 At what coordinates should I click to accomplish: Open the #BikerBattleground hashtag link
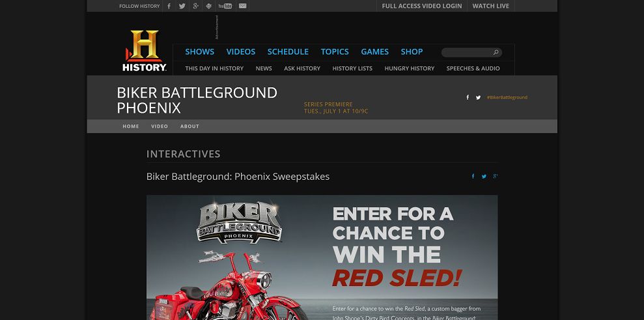[507, 98]
